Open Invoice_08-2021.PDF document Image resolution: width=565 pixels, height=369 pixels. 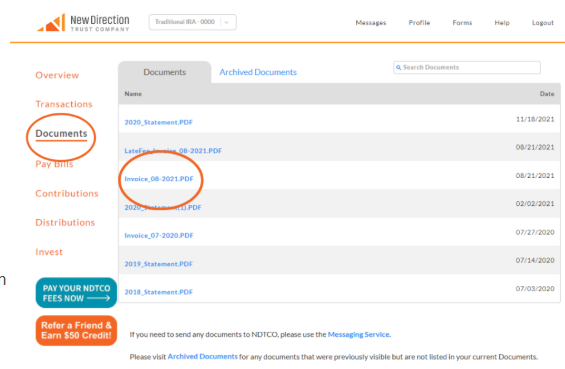coord(159,179)
